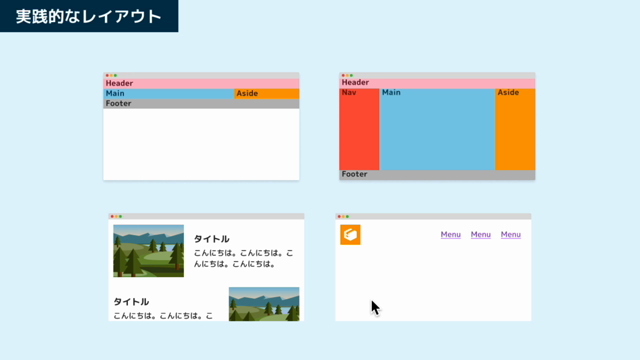The height and width of the screenshot is (360, 640).
Task: Click the first こんにちは paragraph text
Action: 244,258
